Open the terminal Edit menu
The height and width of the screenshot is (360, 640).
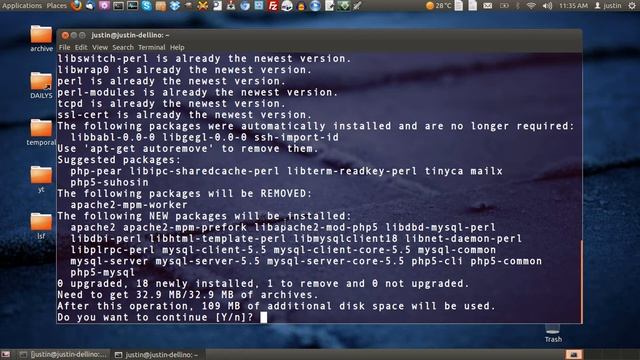(x=81, y=47)
